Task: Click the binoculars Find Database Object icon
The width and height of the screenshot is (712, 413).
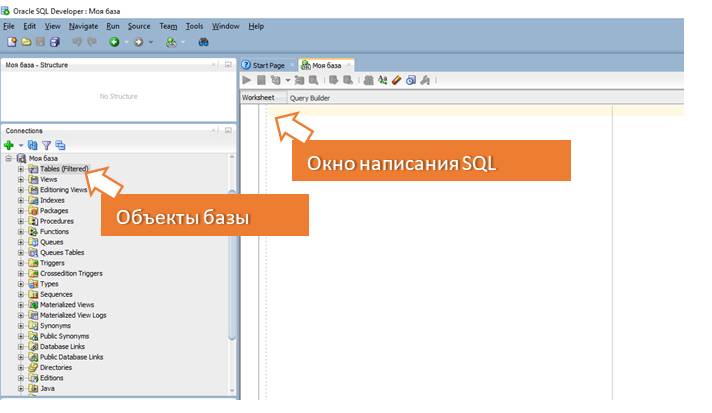Action: pyautogui.click(x=203, y=42)
